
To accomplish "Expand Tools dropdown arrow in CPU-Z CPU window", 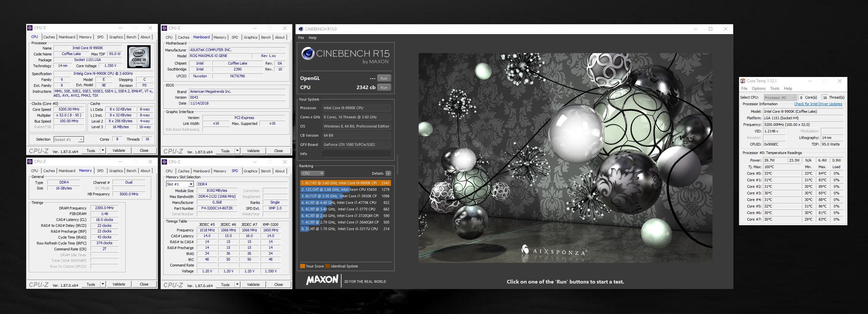I will (x=103, y=150).
